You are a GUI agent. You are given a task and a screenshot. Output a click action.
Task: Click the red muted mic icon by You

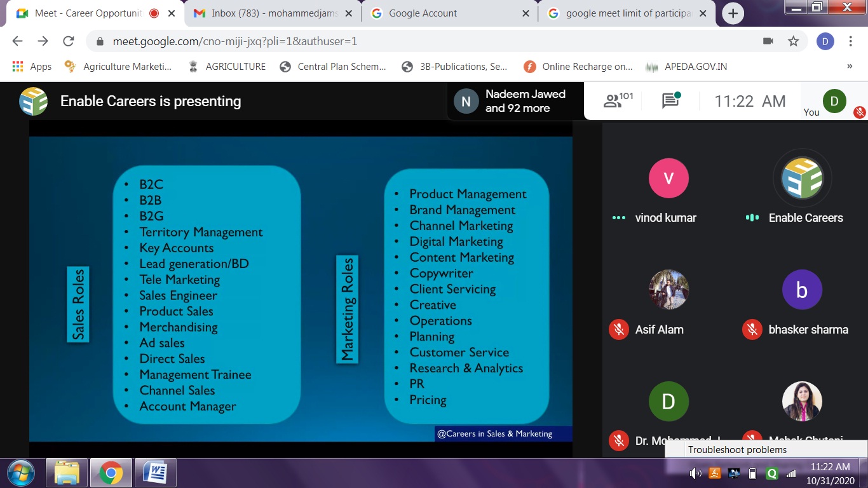(x=859, y=112)
